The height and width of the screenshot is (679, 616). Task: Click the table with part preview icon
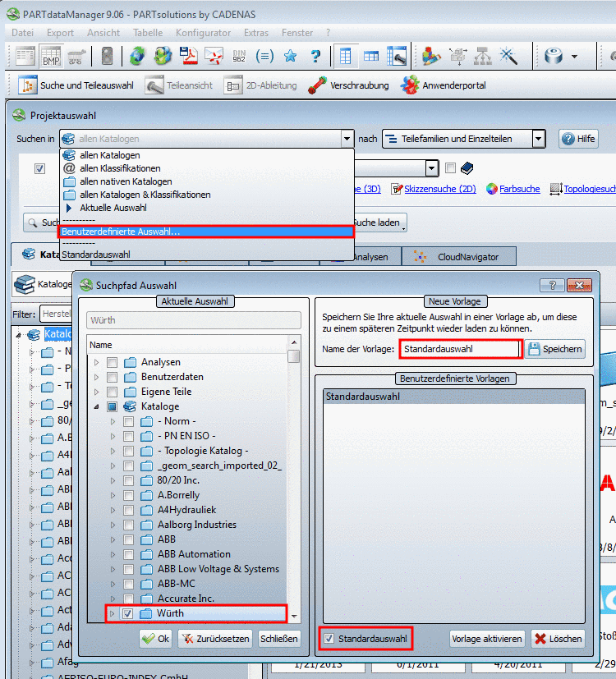(397, 57)
